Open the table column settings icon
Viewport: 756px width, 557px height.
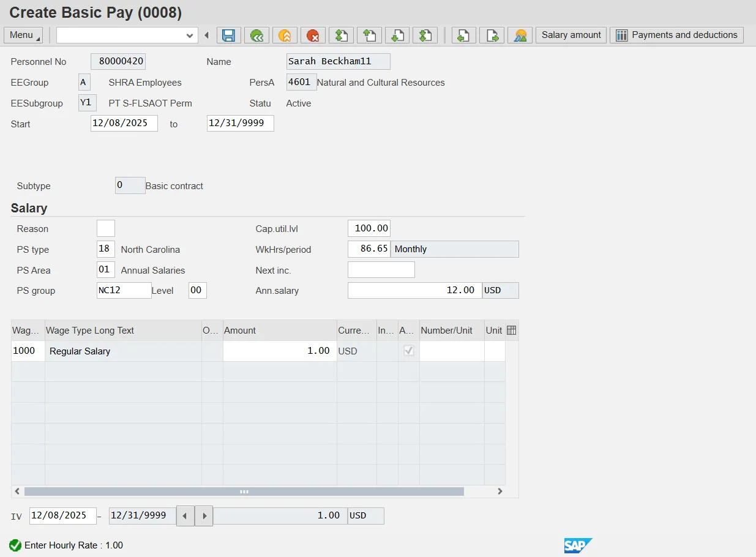[x=512, y=331]
